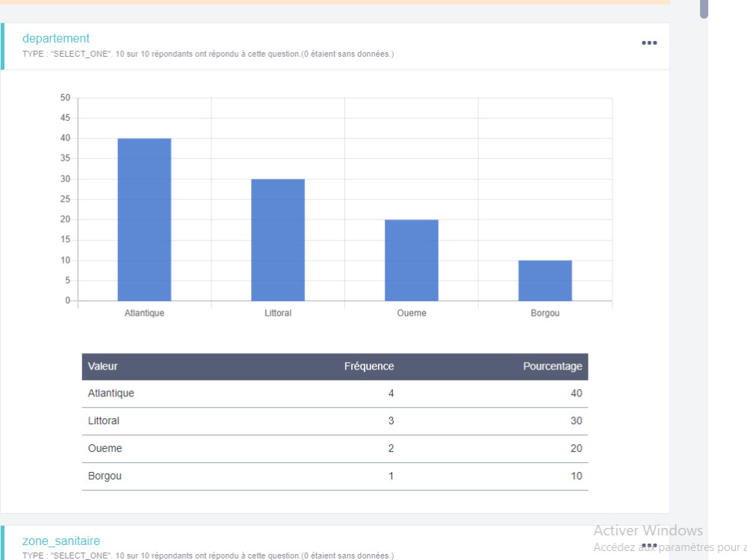The image size is (747, 560).
Task: Click the frequency value 3 for Littoral
Action: [391, 421]
